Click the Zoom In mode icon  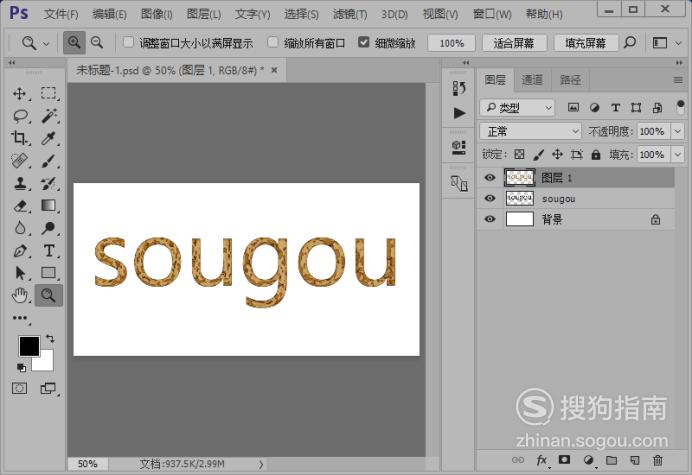coord(74,43)
